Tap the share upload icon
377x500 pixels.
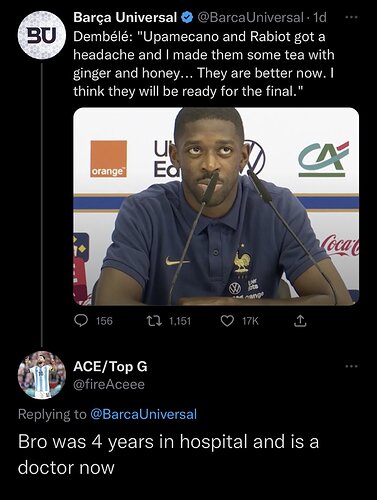[300, 321]
